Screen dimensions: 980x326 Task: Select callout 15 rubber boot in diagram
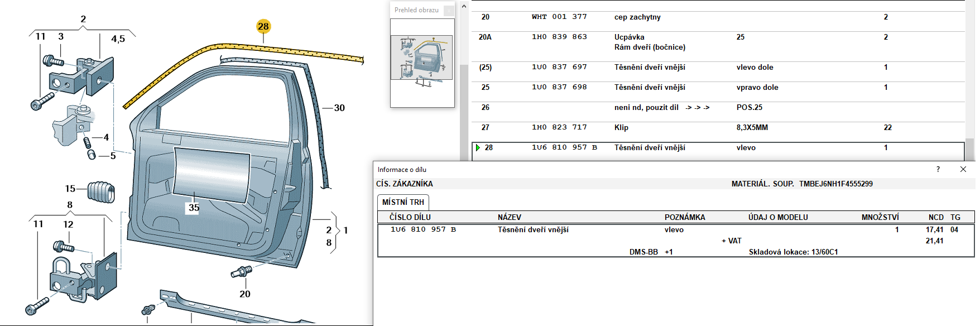click(70, 189)
